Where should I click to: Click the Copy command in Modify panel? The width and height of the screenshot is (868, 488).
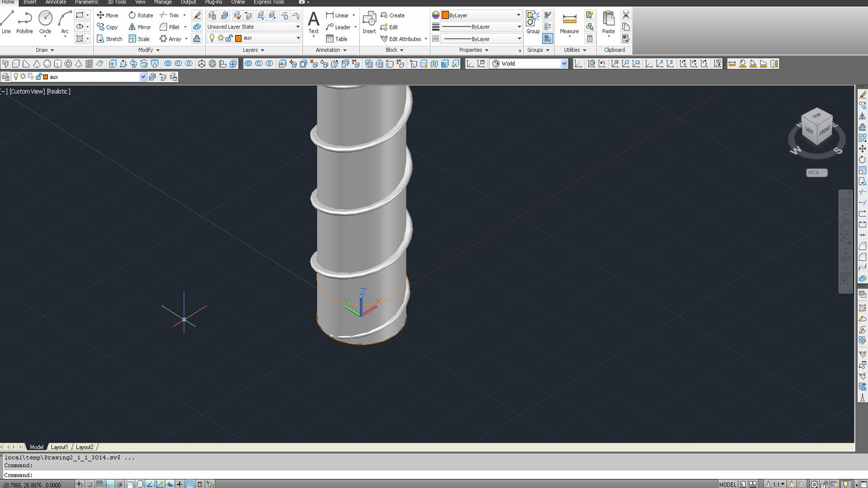[107, 27]
